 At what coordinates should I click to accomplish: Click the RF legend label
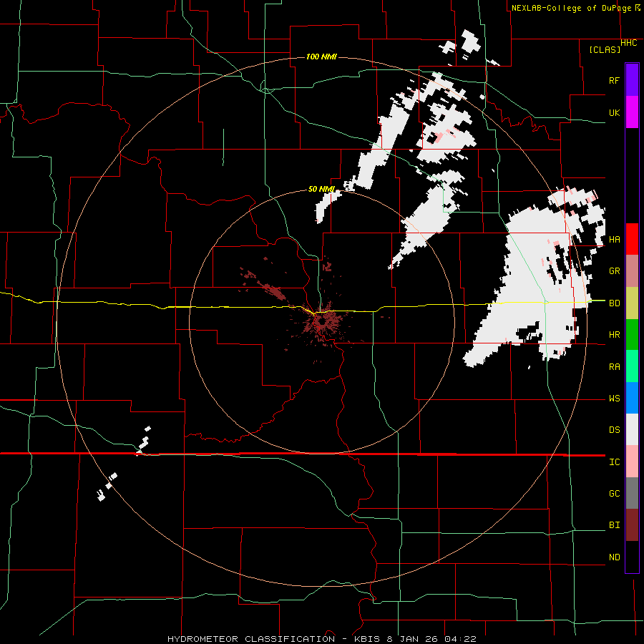(614, 80)
